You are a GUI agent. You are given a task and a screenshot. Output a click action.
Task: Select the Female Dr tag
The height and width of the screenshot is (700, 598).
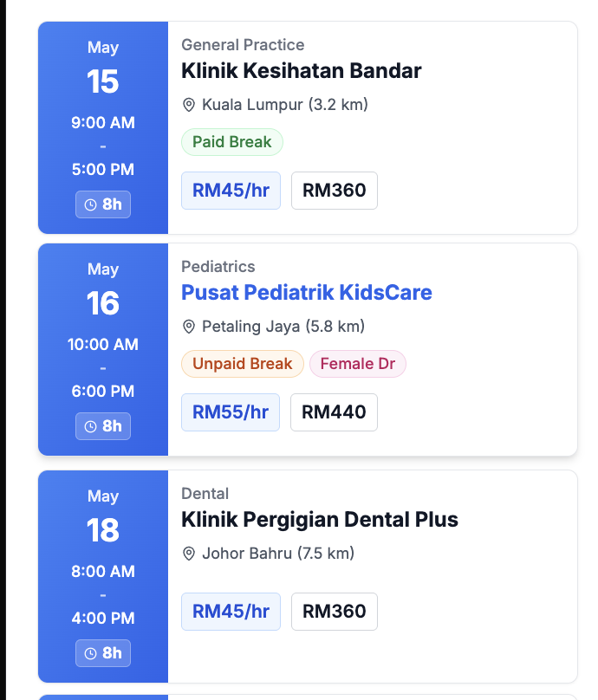(358, 364)
